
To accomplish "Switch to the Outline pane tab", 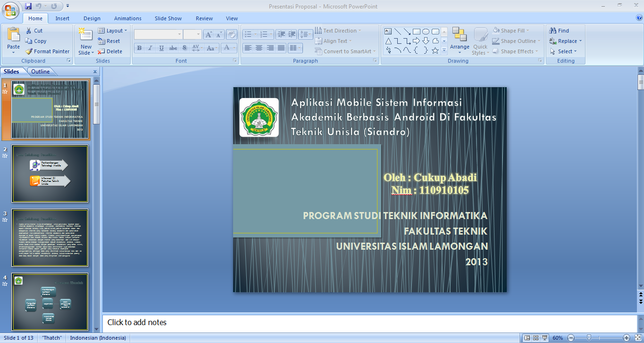I will pyautogui.click(x=40, y=72).
